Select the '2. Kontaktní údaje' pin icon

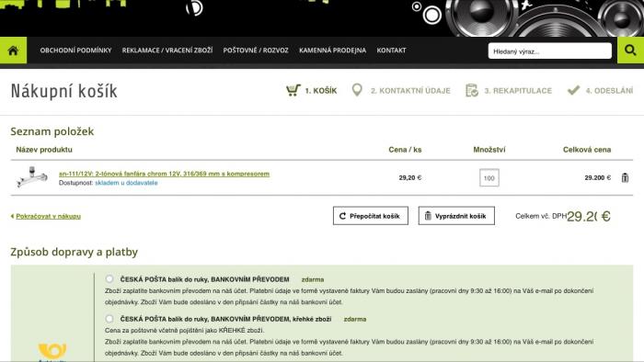coord(357,90)
